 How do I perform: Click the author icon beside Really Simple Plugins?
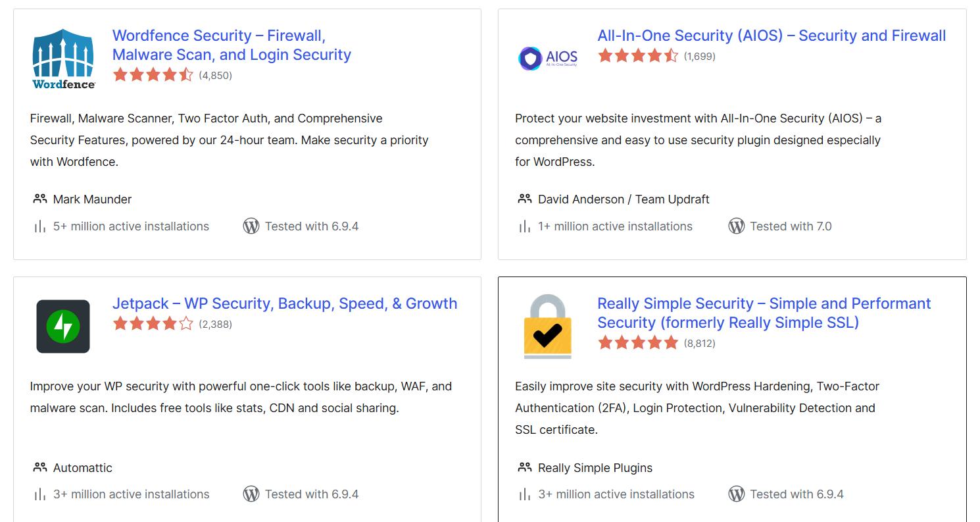(525, 467)
